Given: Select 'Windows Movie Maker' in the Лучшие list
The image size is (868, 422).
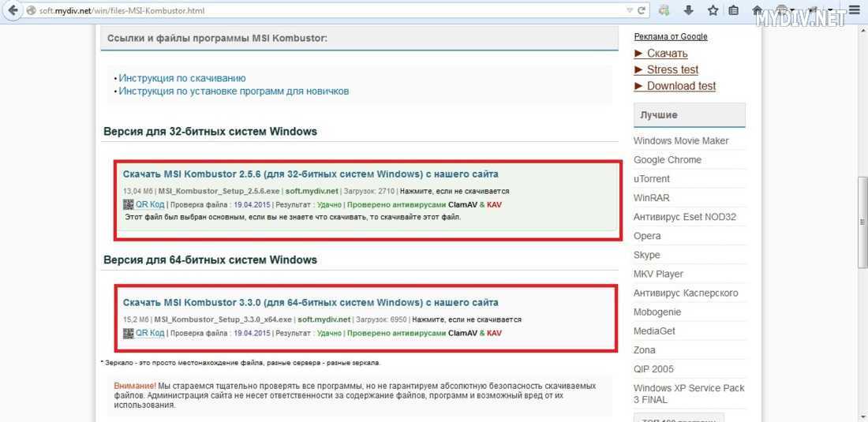Looking at the screenshot, I should [x=681, y=140].
